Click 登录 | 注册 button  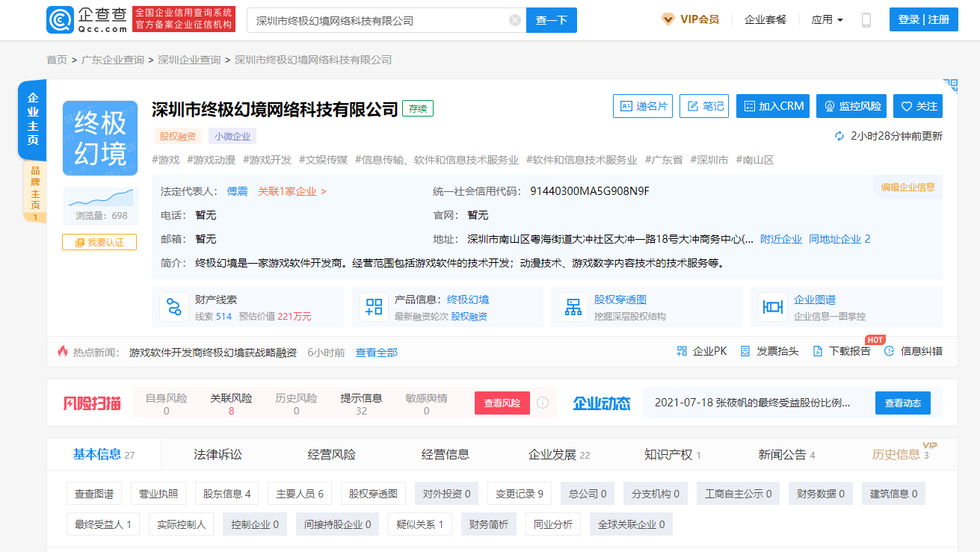pos(924,19)
